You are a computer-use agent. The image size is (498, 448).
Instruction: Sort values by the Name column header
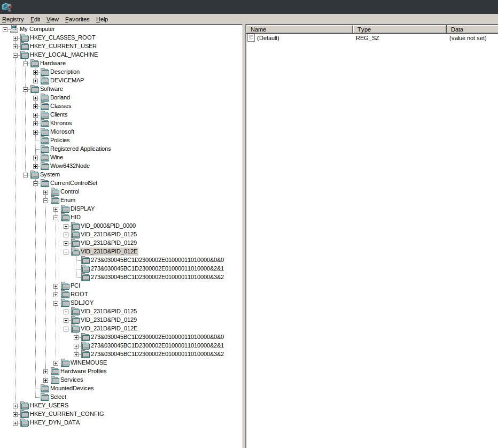[x=299, y=29]
